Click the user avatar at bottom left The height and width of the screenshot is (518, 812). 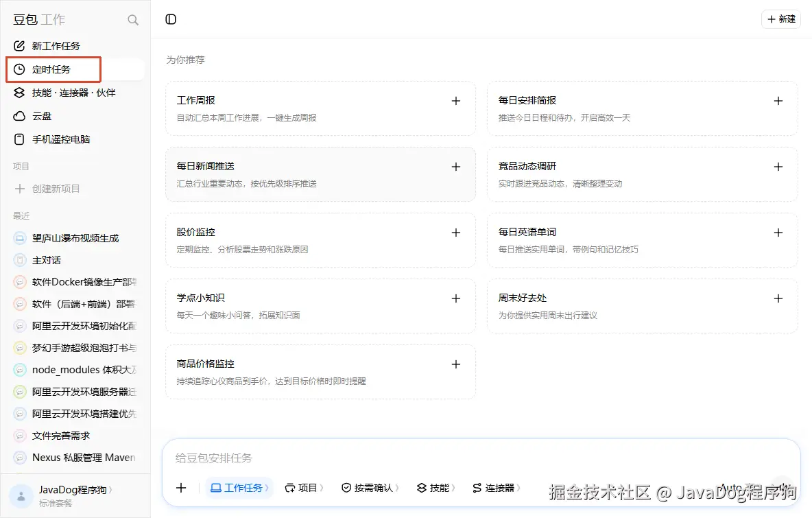tap(21, 496)
